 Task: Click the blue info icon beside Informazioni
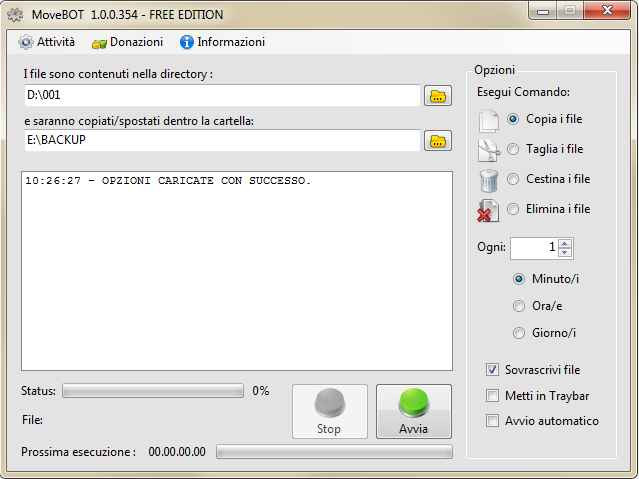coord(186,42)
